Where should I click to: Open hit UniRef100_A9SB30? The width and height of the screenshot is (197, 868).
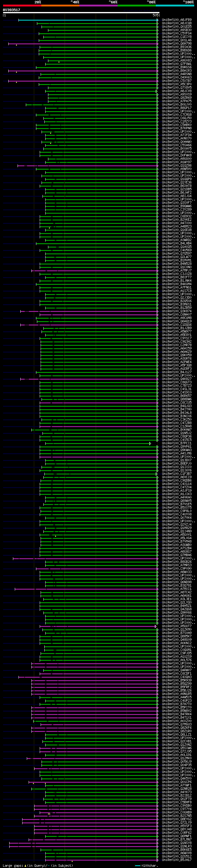[x=177, y=30]
